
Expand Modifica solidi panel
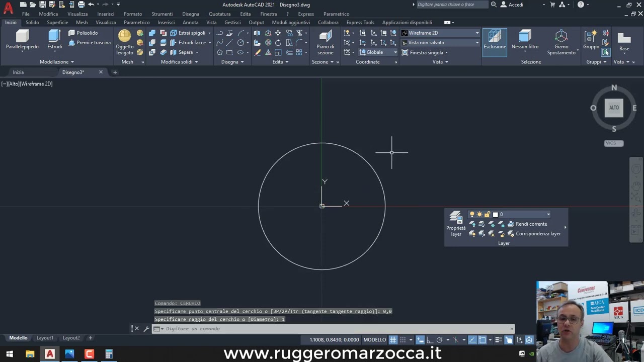(x=179, y=62)
